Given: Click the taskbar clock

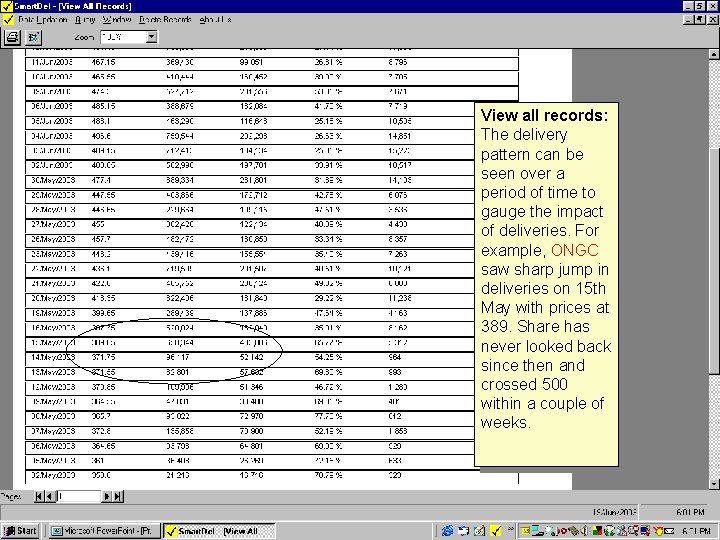Looking at the screenshot, I should point(696,531).
